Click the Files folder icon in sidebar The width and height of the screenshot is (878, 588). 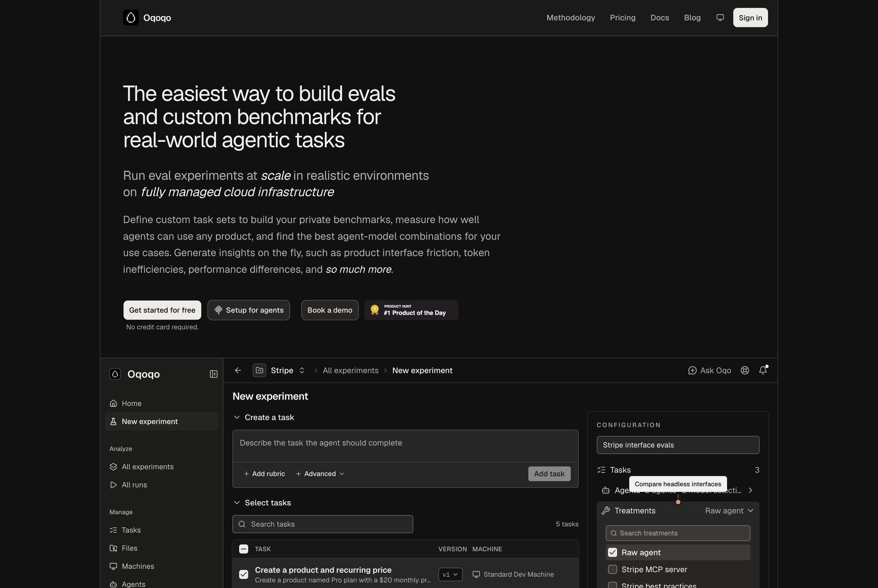[113, 548]
